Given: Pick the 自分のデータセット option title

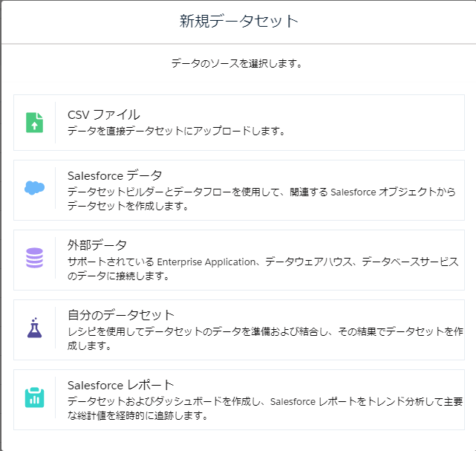Looking at the screenshot, I should pos(121,315).
